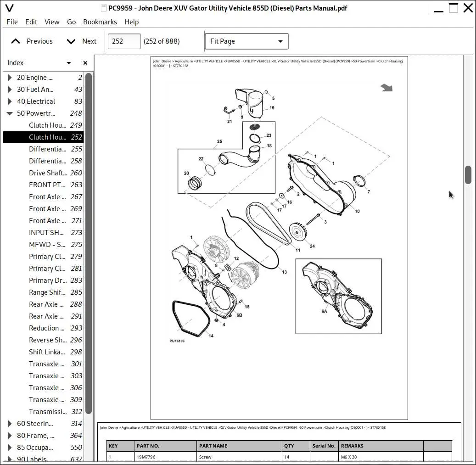Viewport: 476px width, 465px height.
Task: Expand the 80 Frame index entry
Action: coord(10,436)
